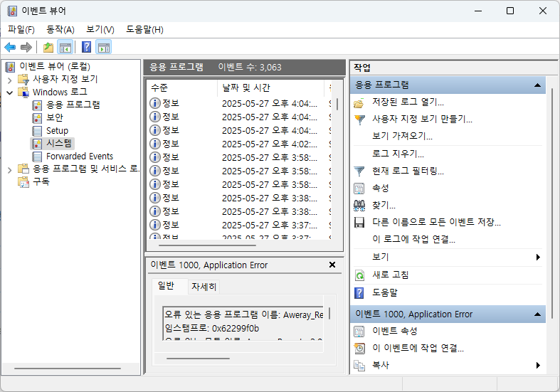This screenshot has width=560, height=392.
Task: Select 응용 프로그램 log in the tree
Action: point(73,105)
